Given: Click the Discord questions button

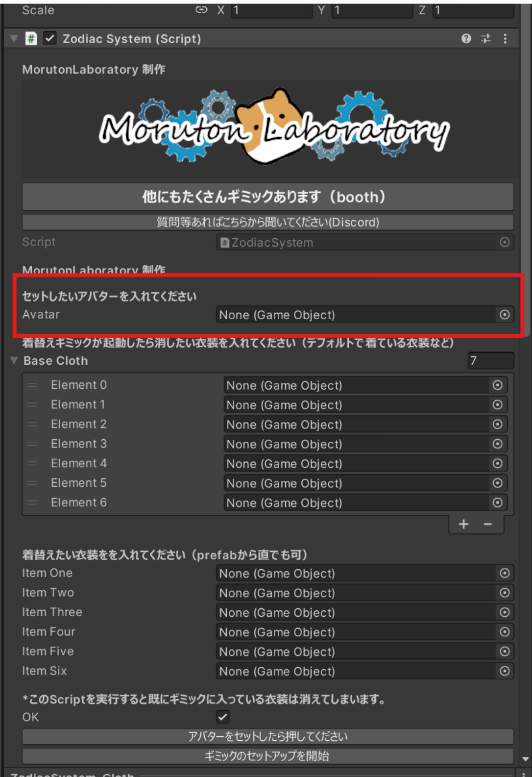Looking at the screenshot, I should 267,222.
